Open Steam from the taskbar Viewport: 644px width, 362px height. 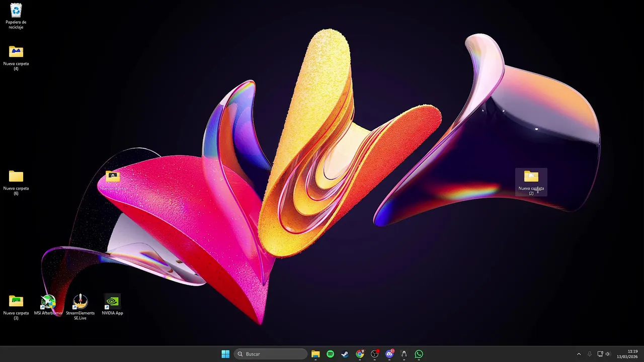345,354
